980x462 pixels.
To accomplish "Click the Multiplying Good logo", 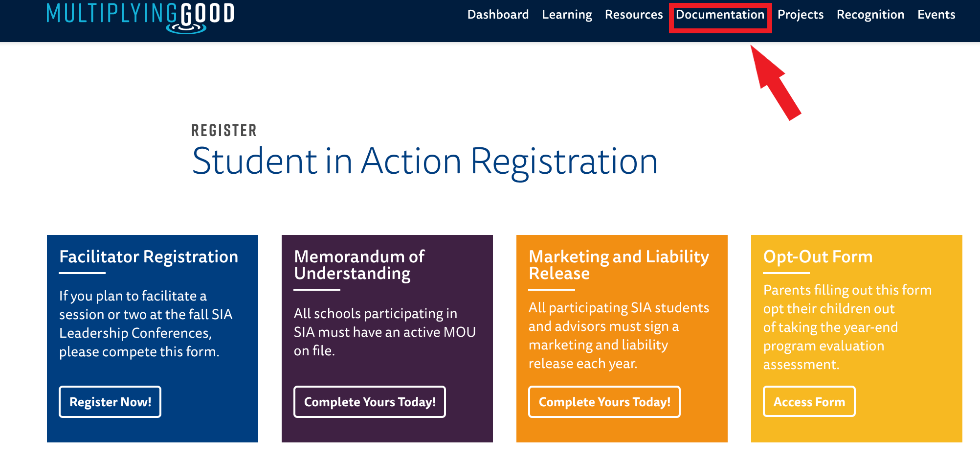I will pos(140,18).
